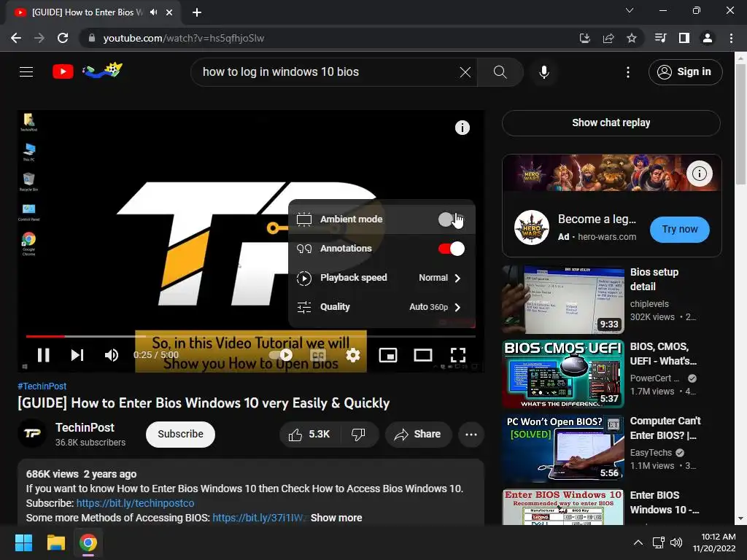
Task: Switch to theater mode
Action: (x=422, y=355)
